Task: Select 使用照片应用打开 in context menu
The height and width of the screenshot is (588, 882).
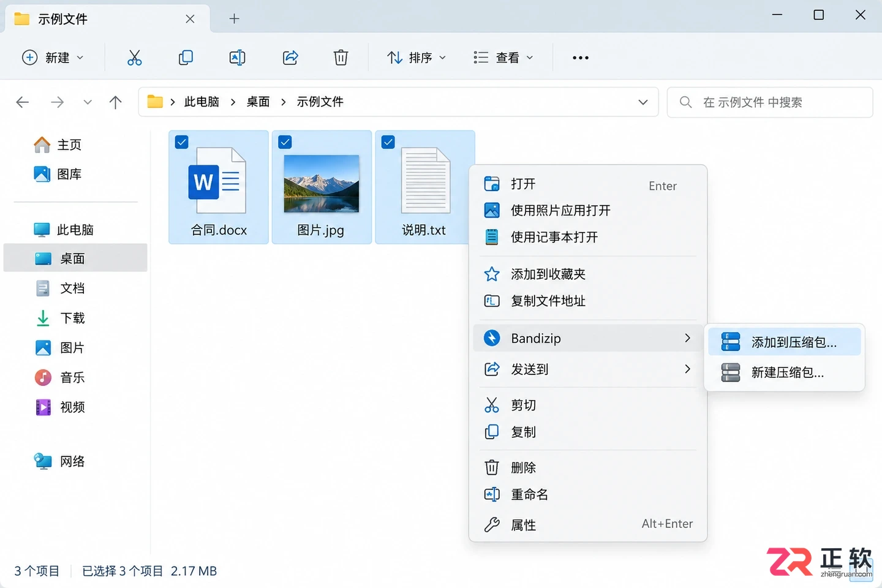Action: (588, 211)
